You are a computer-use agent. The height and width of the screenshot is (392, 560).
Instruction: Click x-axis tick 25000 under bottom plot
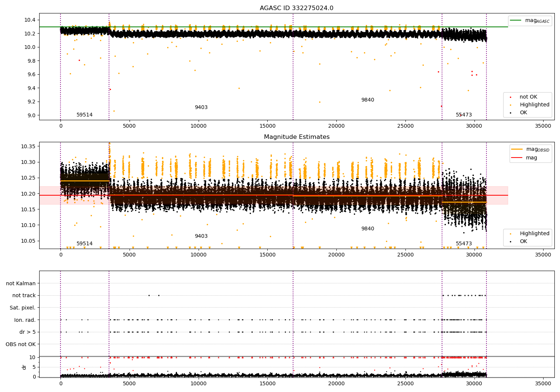click(405, 384)
